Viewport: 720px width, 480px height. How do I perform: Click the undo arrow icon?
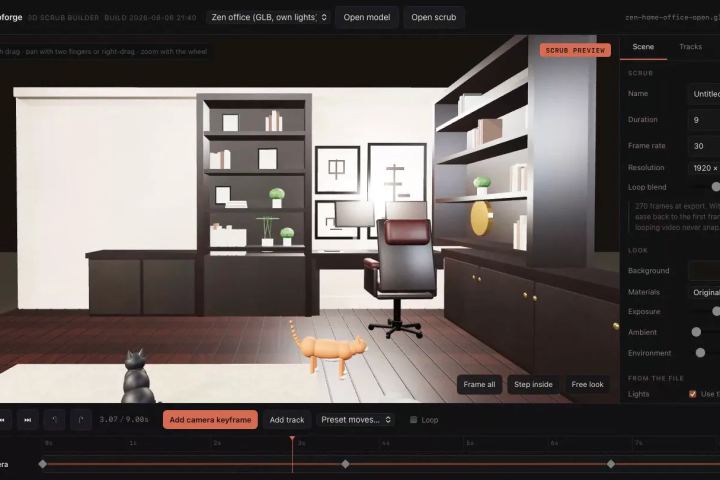pos(54,420)
